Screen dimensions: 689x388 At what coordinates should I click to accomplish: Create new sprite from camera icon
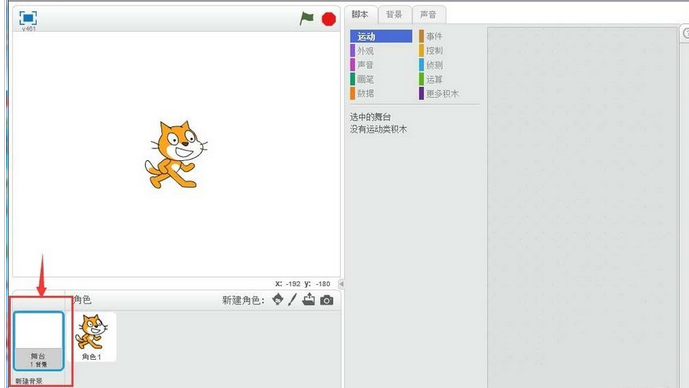coord(326,300)
